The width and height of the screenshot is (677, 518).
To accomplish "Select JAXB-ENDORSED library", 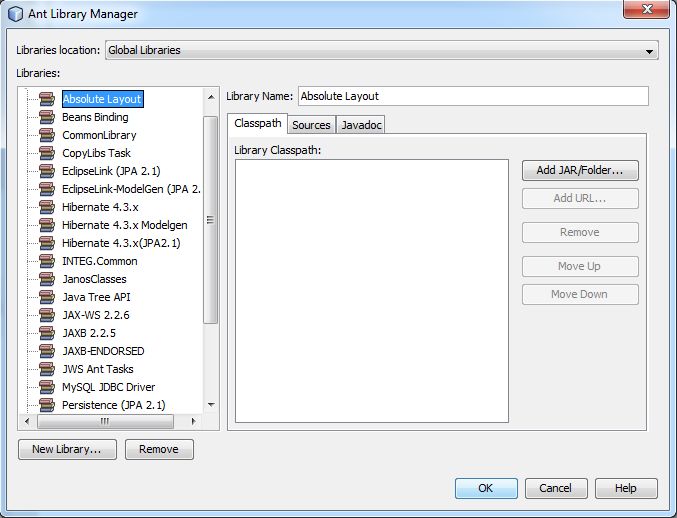I will point(103,351).
